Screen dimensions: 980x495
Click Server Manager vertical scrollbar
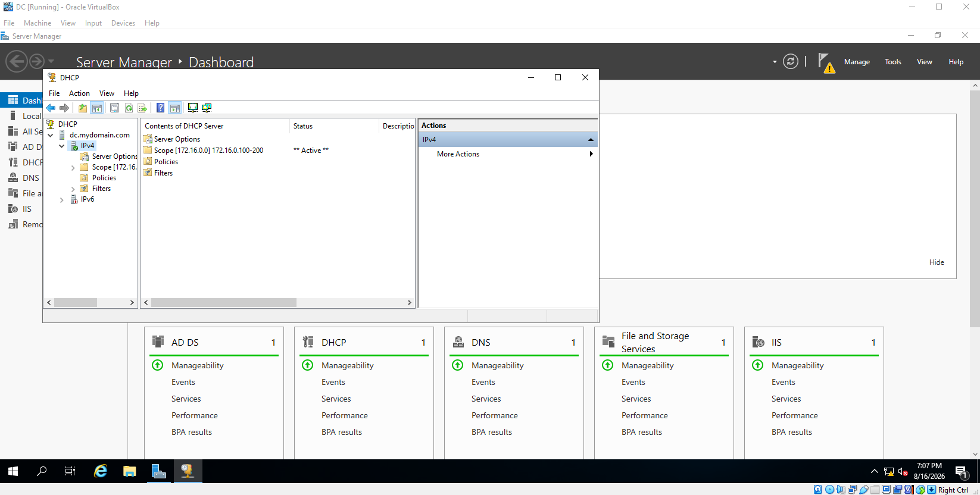975,208
